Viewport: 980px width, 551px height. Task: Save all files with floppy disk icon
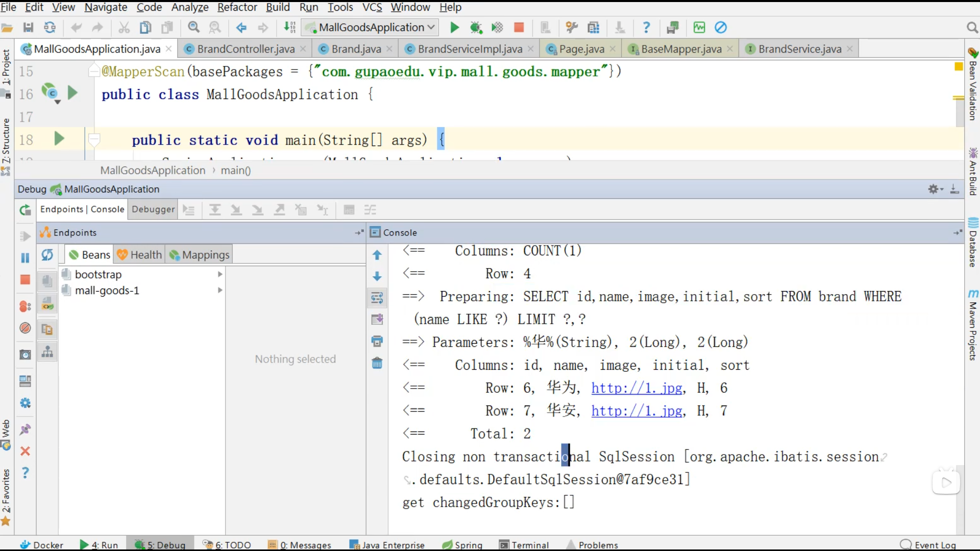point(28,28)
